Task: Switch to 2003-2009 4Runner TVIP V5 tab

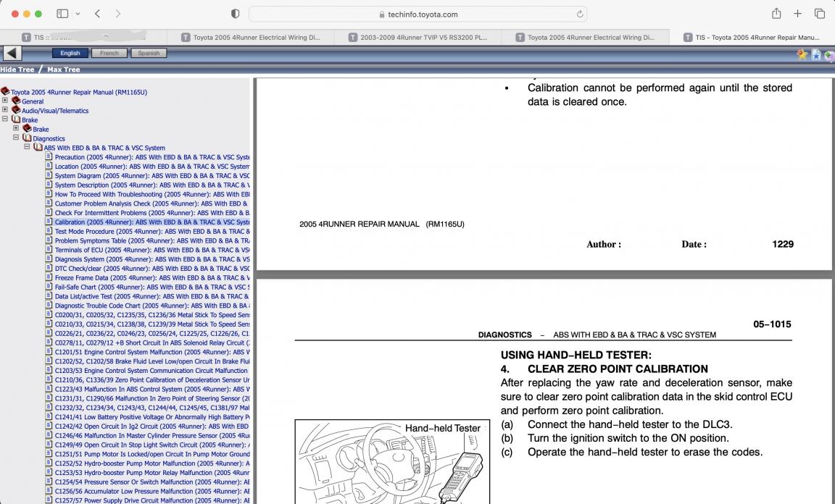Action: pos(418,37)
